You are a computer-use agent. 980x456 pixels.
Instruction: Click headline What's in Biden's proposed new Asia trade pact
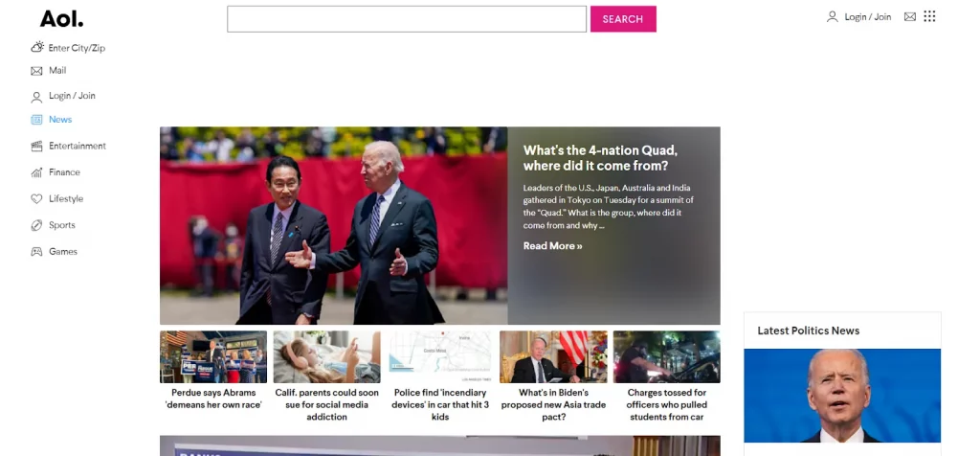[553, 404]
